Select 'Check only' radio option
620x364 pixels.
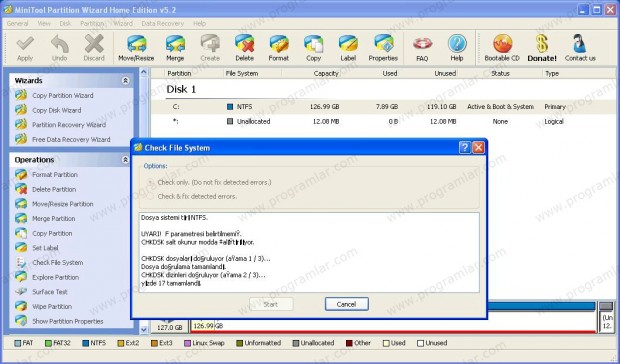(150, 183)
